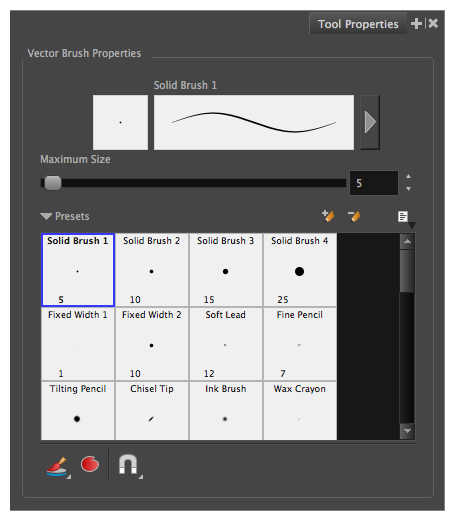
Task: Collapse the Presets section triangle
Action: (x=46, y=216)
